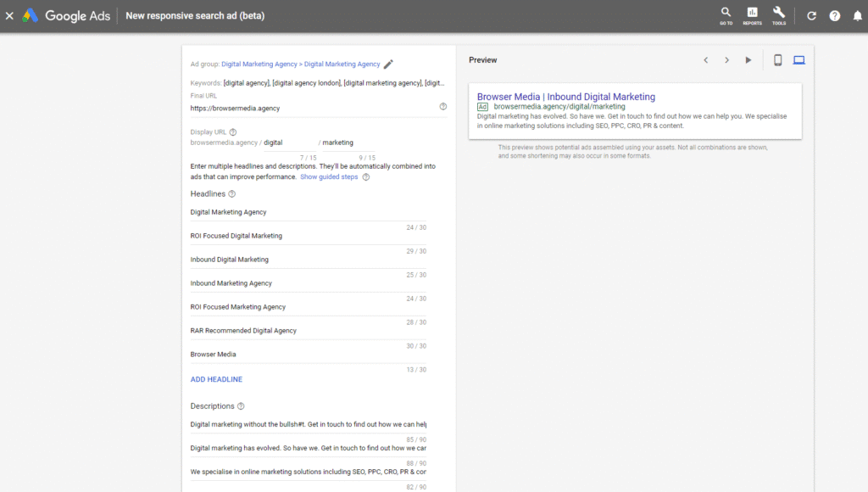868x492 pixels.
Task: Switch preview to mobile device
Action: click(778, 60)
